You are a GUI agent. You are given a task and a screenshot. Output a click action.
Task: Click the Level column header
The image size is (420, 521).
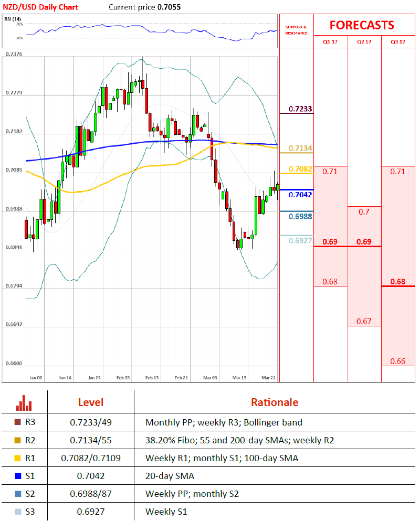(x=90, y=402)
